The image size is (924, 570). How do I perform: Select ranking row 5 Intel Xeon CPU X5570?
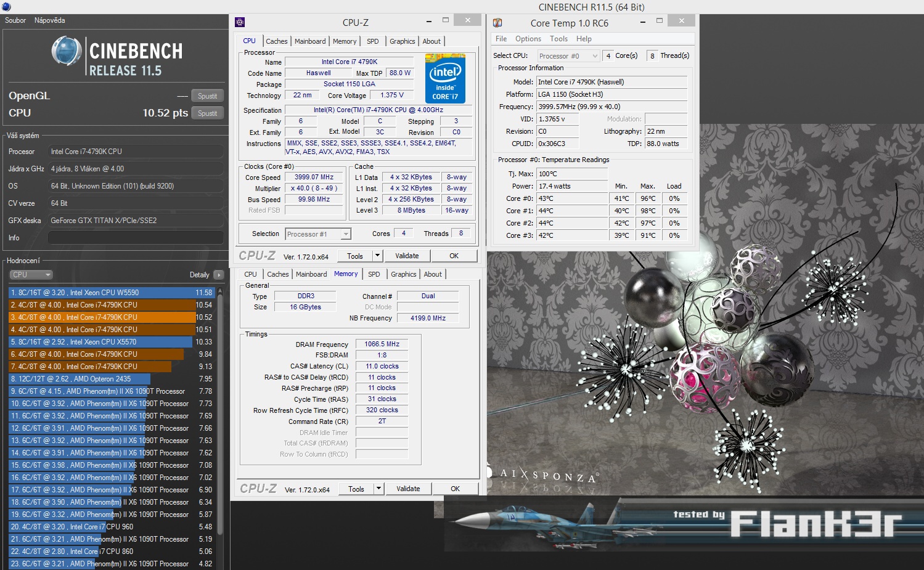[x=111, y=342]
